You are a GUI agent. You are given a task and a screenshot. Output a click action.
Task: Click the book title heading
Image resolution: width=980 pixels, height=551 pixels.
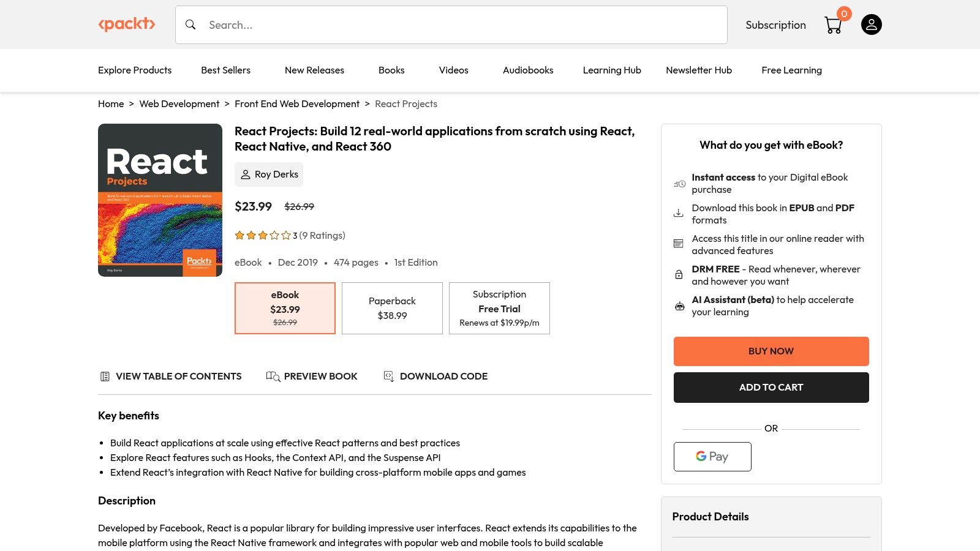point(435,139)
